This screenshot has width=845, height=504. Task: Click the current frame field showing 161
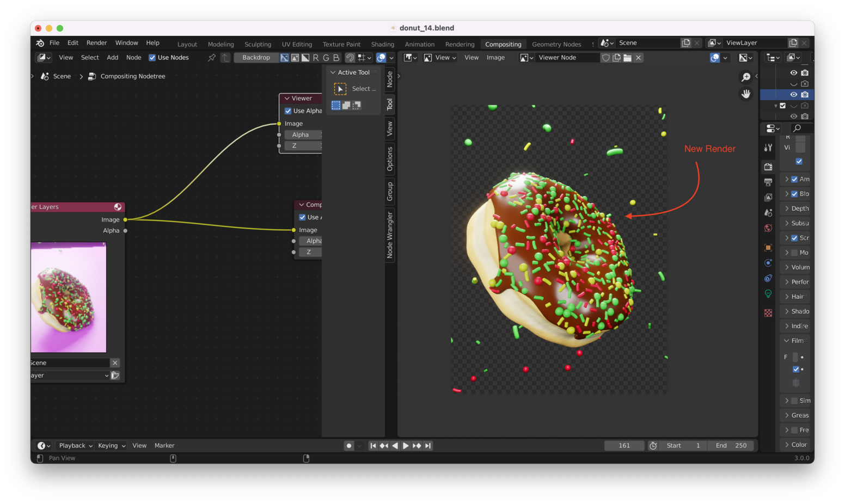click(x=624, y=446)
